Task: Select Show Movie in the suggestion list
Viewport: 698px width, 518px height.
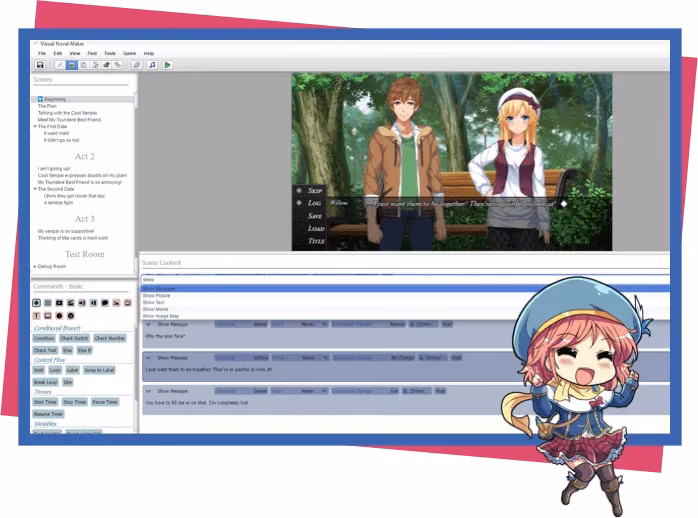Action: 405,309
